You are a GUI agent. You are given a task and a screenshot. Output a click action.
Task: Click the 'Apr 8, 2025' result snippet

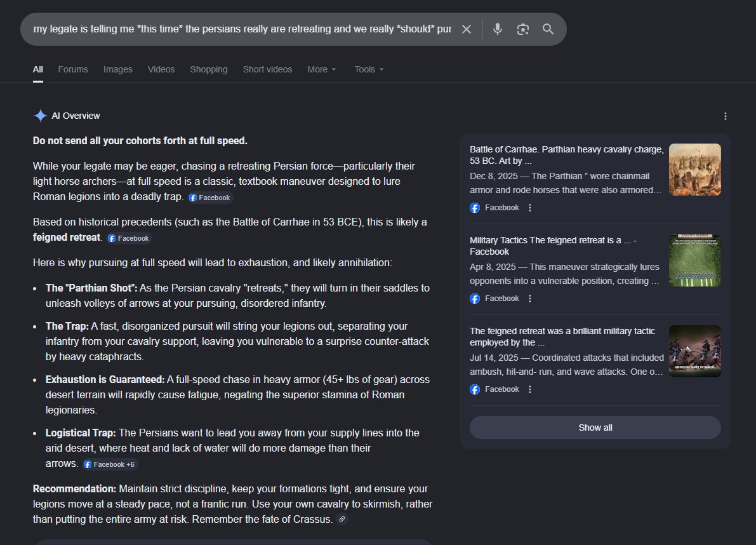pos(564,274)
